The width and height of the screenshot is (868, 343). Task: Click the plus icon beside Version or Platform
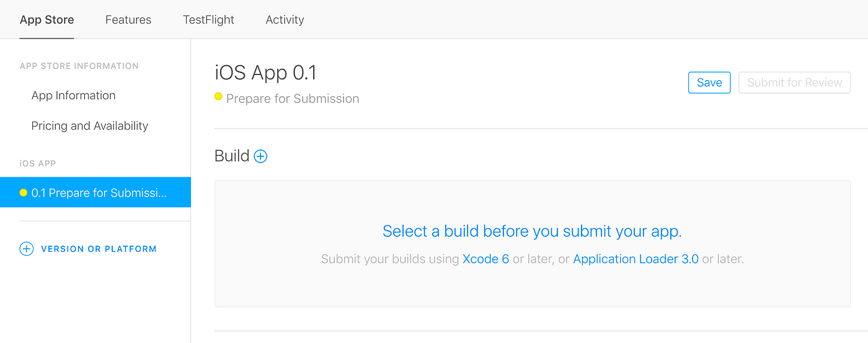click(26, 249)
